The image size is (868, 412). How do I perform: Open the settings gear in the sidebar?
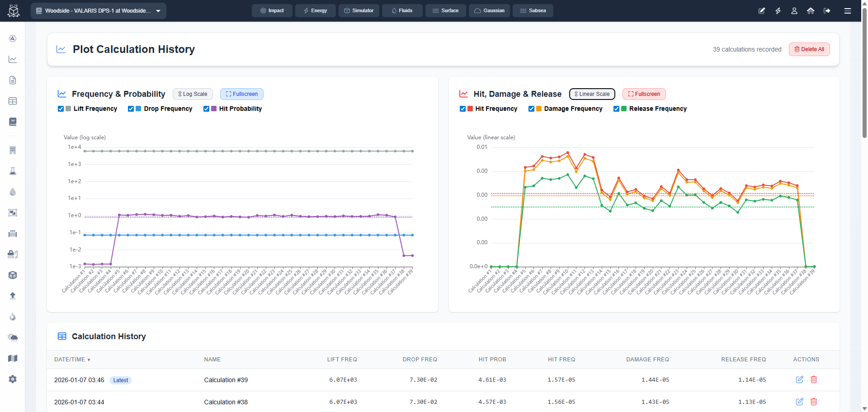13,379
